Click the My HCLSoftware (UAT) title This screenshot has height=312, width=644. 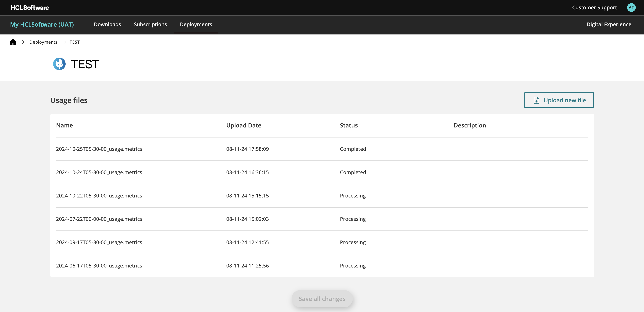point(42,24)
